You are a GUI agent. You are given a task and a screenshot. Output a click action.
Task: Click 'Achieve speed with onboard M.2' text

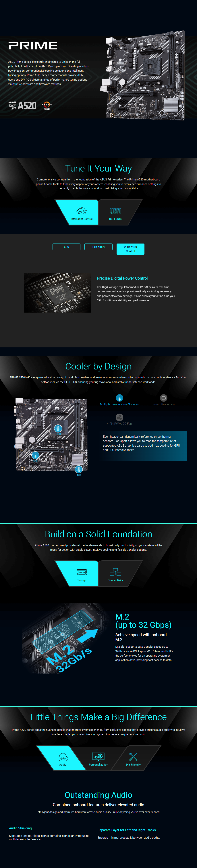tap(141, 637)
